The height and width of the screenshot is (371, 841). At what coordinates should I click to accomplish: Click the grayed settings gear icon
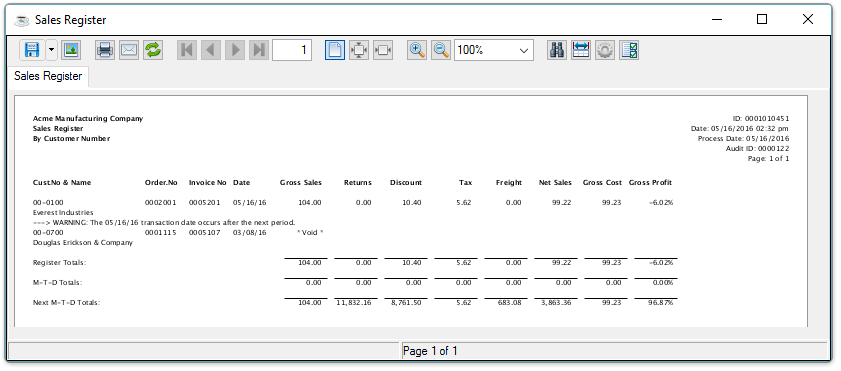tap(605, 50)
